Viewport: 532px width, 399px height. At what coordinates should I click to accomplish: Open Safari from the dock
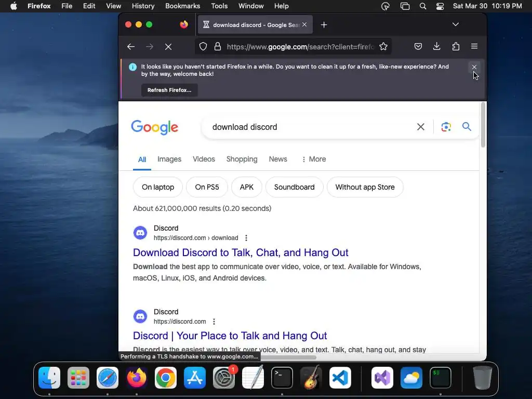click(x=108, y=378)
